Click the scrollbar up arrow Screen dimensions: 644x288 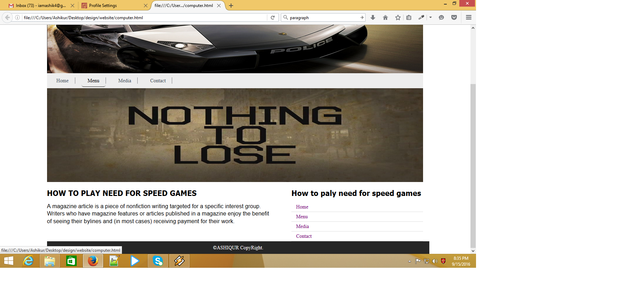click(x=473, y=28)
